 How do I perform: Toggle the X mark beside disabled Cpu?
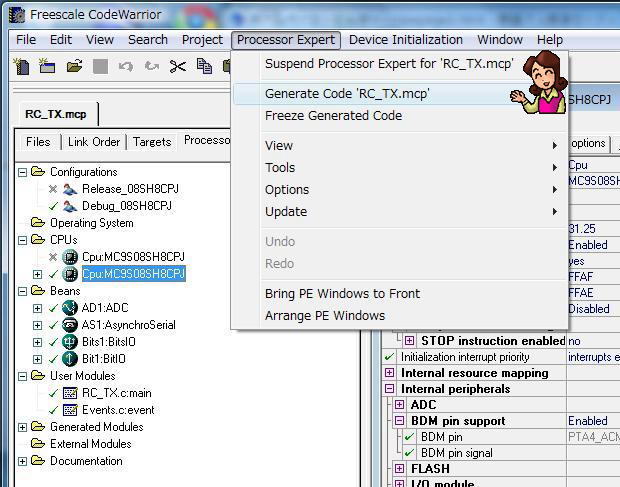click(x=53, y=257)
